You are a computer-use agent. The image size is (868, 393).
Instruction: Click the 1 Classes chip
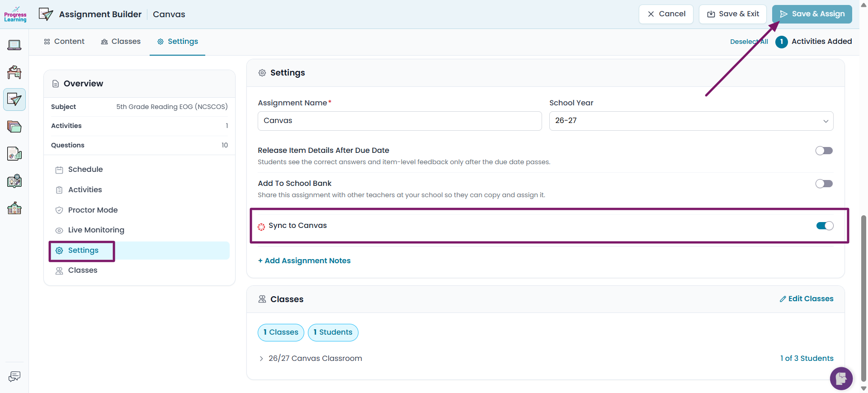(281, 332)
